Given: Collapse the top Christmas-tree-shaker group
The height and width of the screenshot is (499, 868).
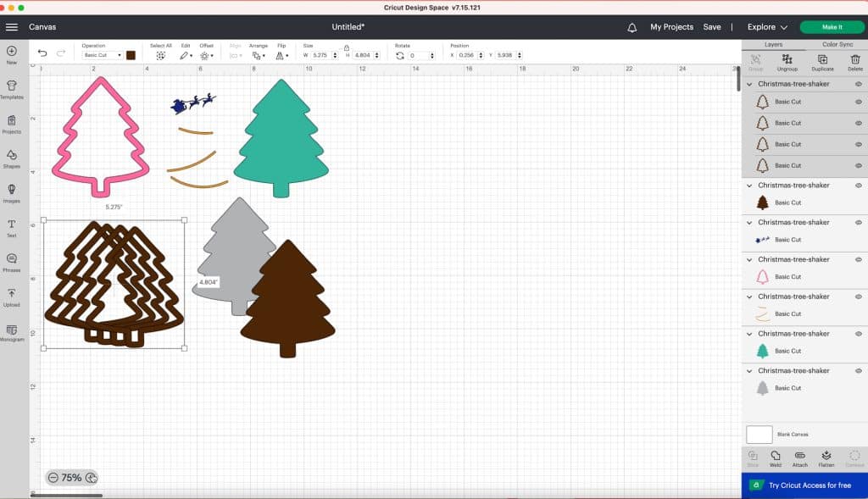Looking at the screenshot, I should 749,84.
